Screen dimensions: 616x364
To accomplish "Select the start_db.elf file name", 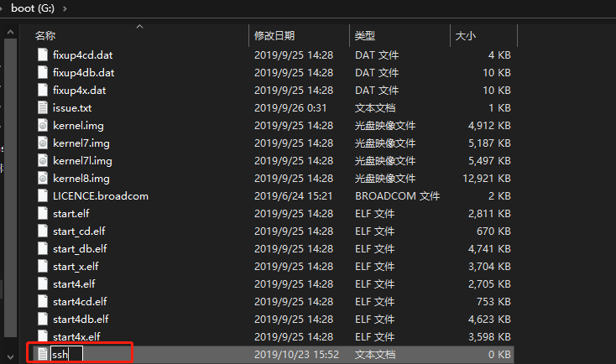I will [x=80, y=249].
